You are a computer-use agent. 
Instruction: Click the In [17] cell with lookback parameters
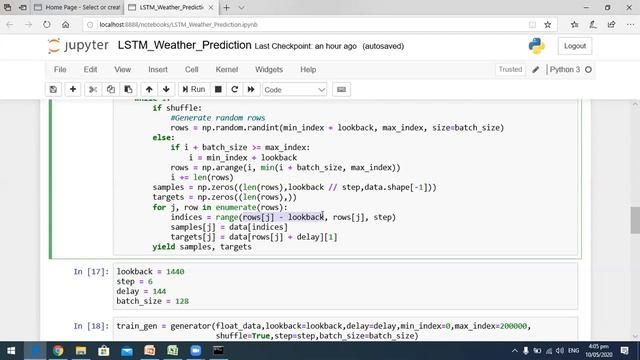(345, 286)
